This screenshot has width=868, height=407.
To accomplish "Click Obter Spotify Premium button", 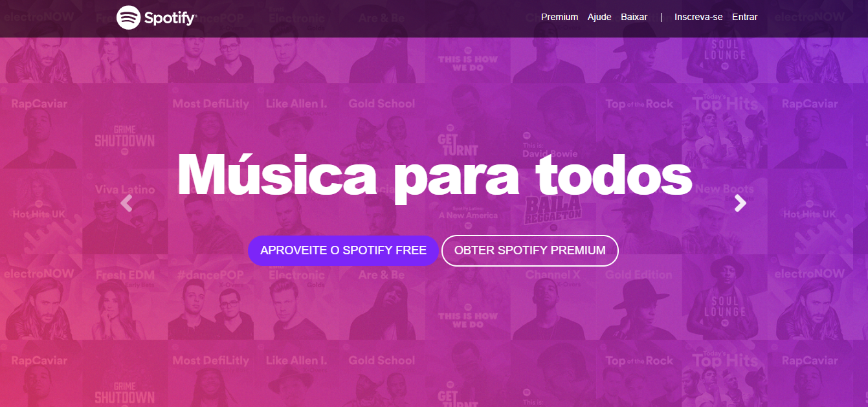I will click(530, 250).
